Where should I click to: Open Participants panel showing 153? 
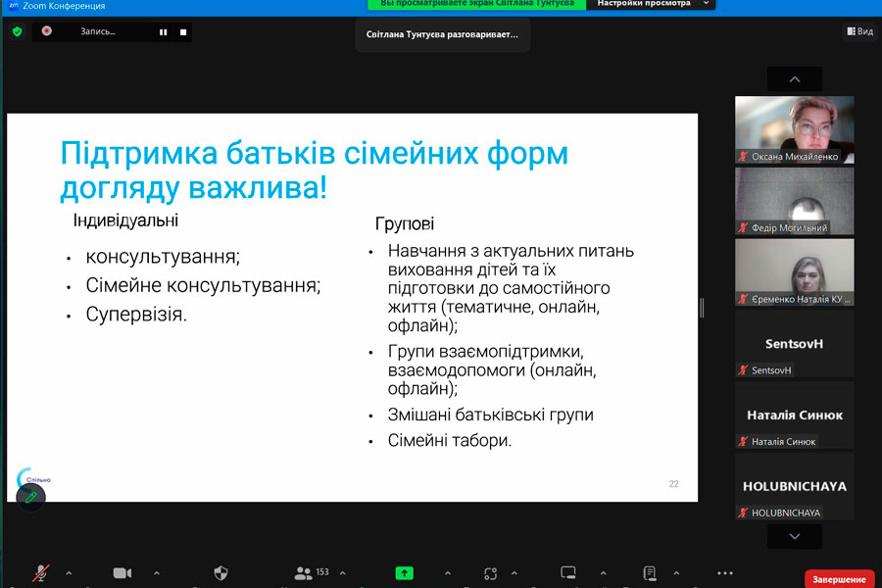click(x=312, y=572)
